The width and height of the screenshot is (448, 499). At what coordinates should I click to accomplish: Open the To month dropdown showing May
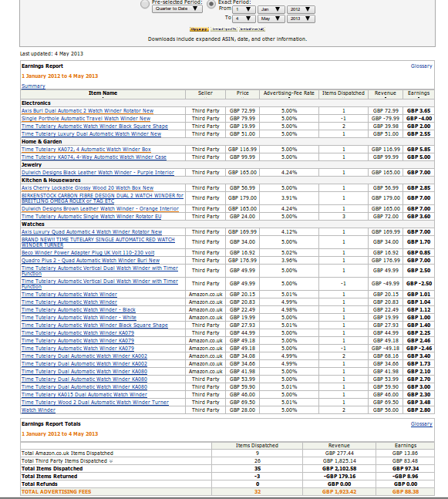[x=271, y=19]
